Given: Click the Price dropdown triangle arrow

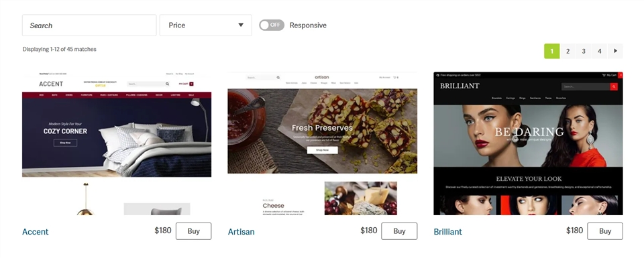Looking at the screenshot, I should click(241, 25).
